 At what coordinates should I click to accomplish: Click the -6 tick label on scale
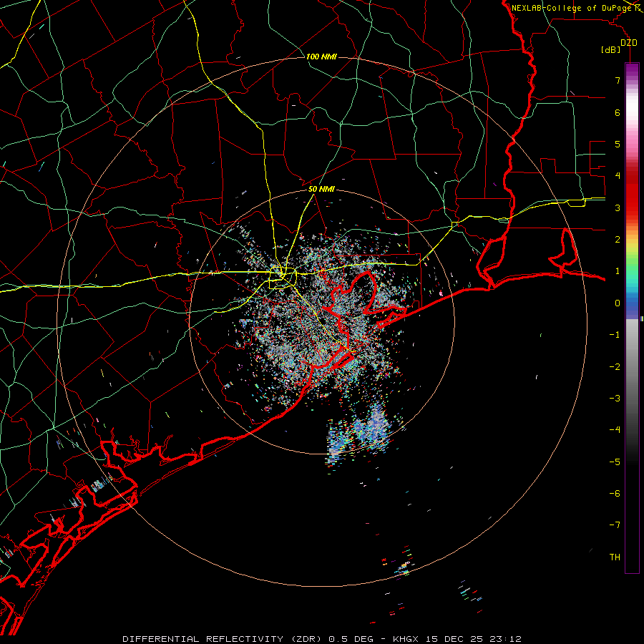pos(615,494)
